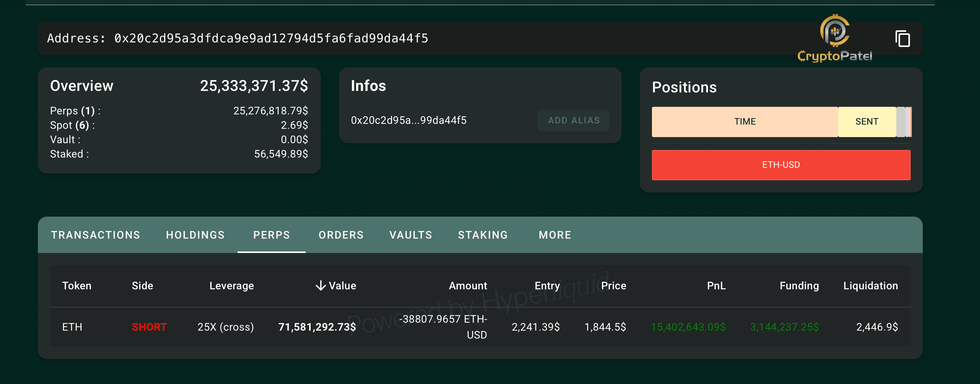
Task: Click the ETH token cell
Action: click(x=72, y=327)
